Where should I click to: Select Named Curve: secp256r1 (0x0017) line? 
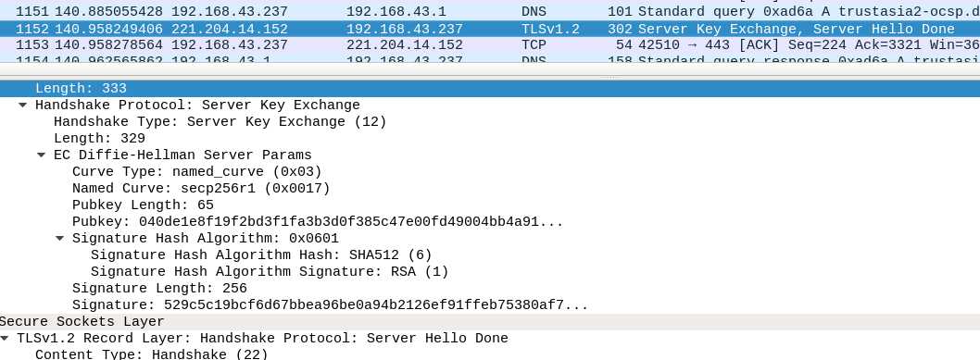201,189
